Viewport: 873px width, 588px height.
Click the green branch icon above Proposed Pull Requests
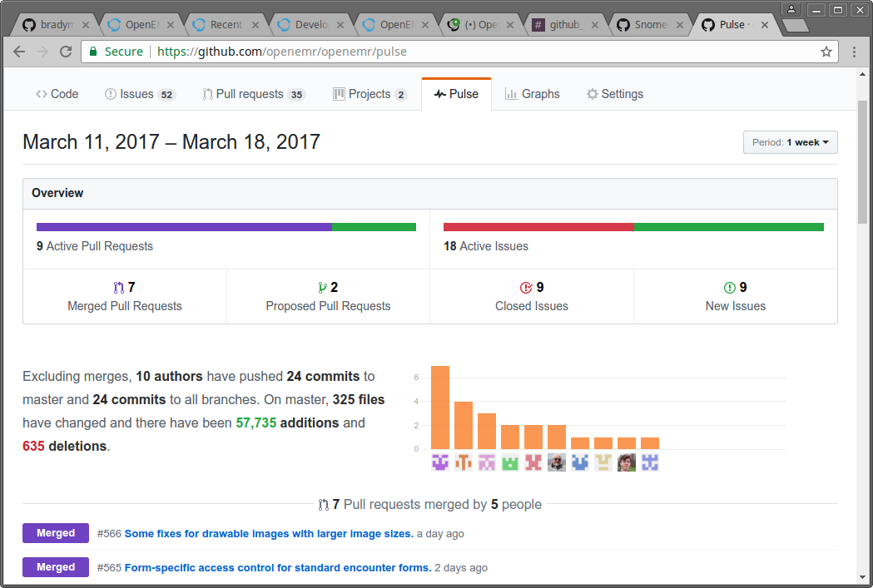coord(322,288)
